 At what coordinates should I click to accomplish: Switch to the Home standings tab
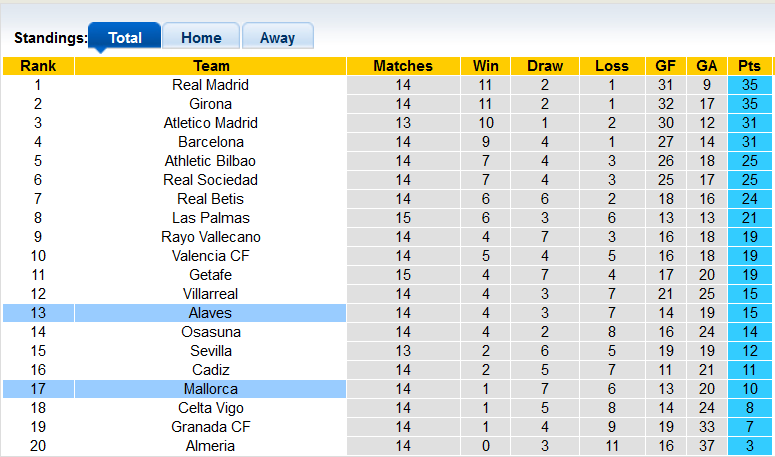[201, 38]
